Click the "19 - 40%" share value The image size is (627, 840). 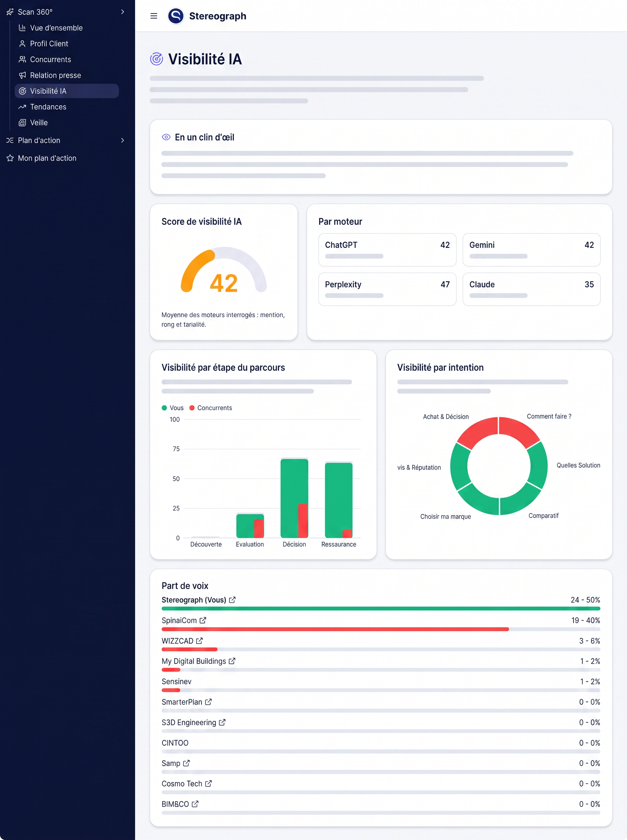(x=586, y=620)
